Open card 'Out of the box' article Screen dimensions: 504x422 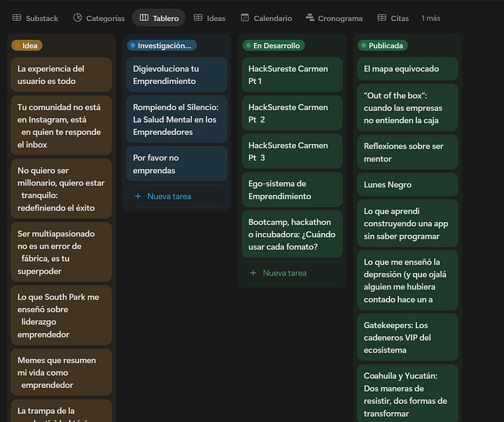(407, 108)
